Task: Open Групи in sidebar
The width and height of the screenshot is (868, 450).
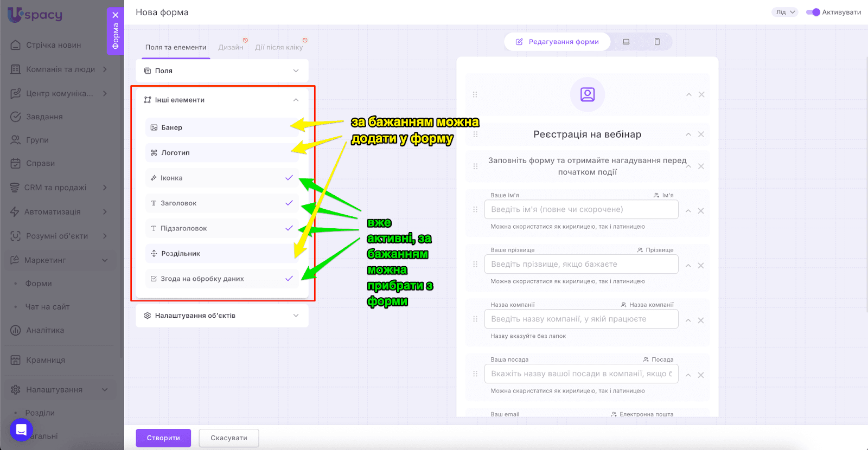Action: pos(37,140)
